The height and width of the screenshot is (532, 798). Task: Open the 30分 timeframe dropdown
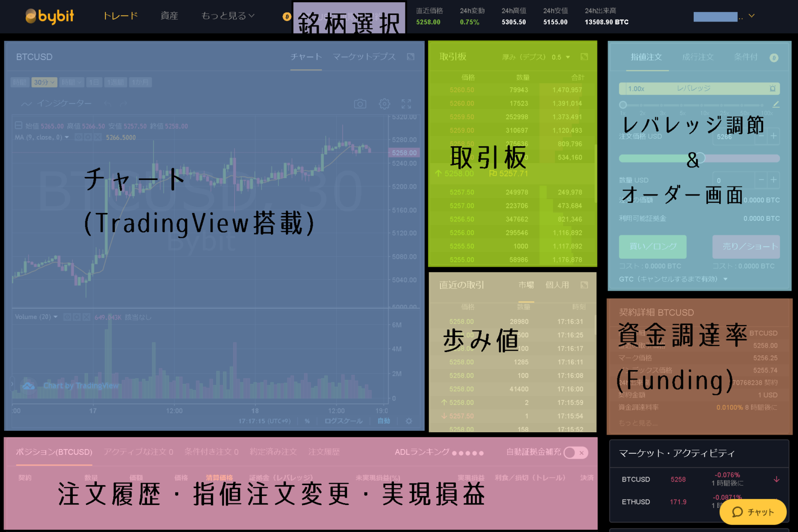(44, 82)
